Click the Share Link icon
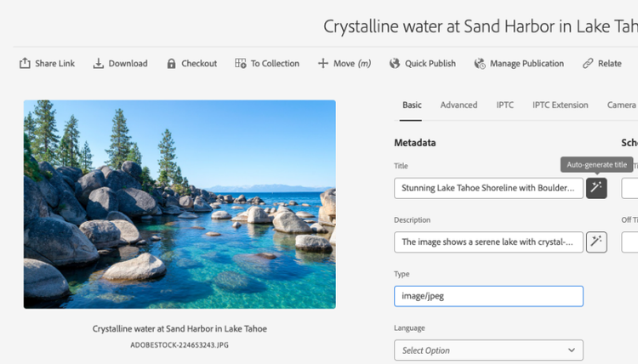Screen dimensions: 638x364 coord(25,64)
